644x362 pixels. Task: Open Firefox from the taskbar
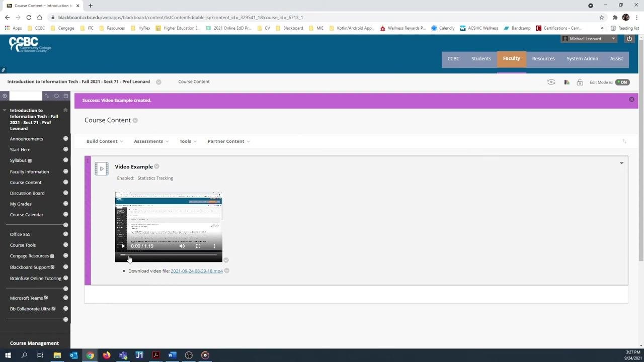click(x=107, y=355)
